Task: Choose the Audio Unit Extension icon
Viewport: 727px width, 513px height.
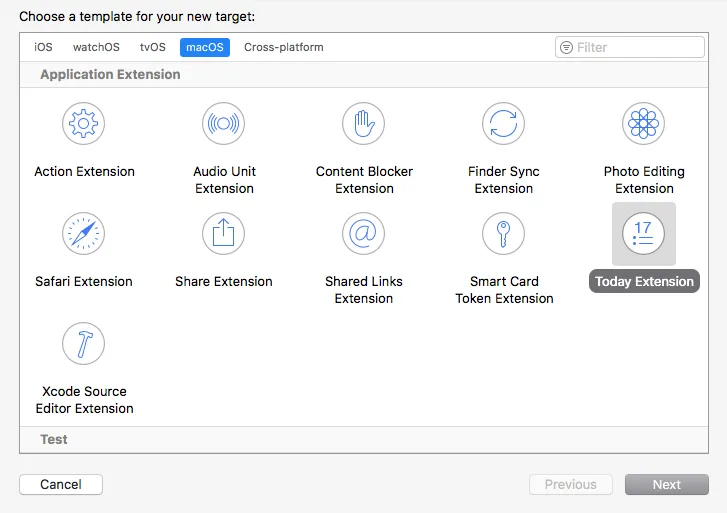Action: pos(224,124)
